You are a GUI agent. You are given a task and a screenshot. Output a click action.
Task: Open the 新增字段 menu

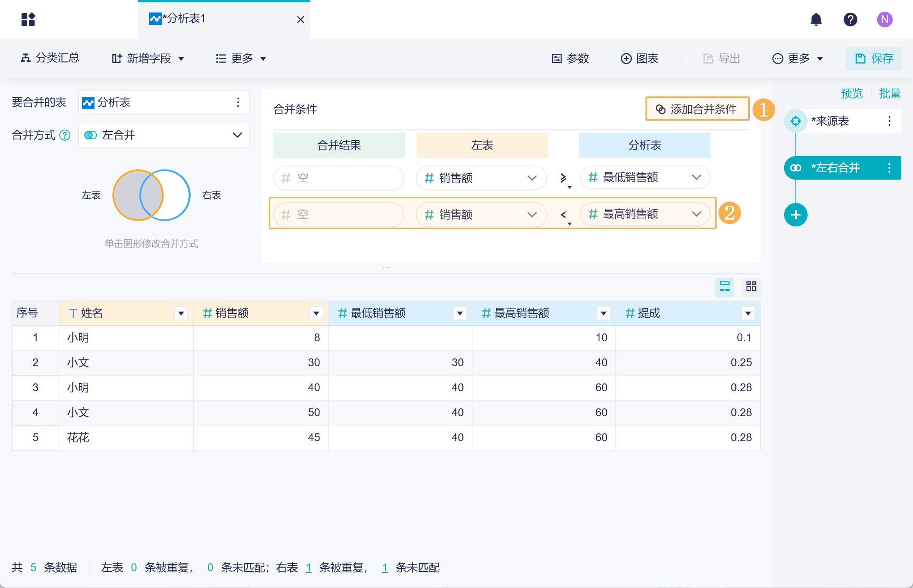coord(148,59)
